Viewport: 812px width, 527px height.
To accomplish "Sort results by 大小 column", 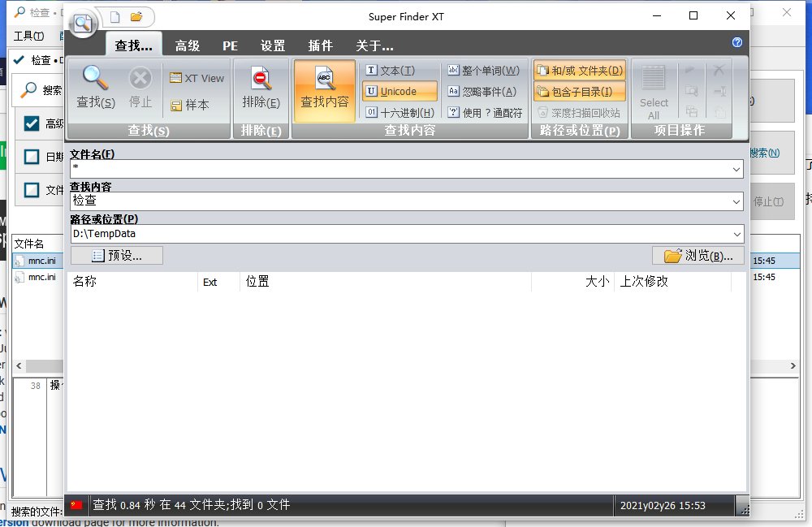I will click(x=572, y=282).
